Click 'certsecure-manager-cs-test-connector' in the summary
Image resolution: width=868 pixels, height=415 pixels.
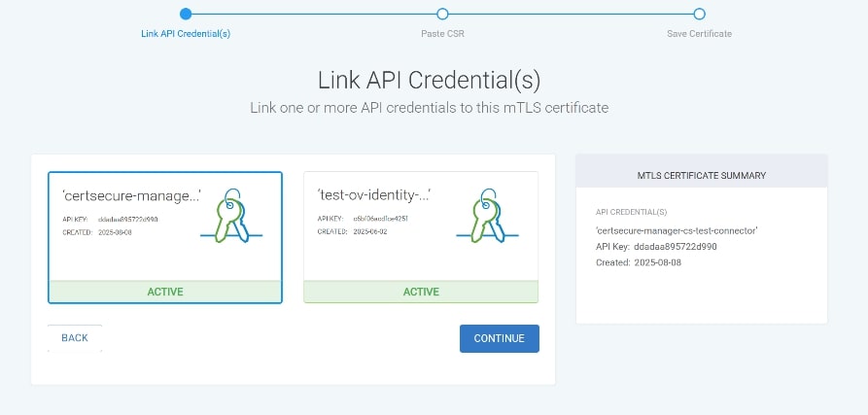[677, 230]
